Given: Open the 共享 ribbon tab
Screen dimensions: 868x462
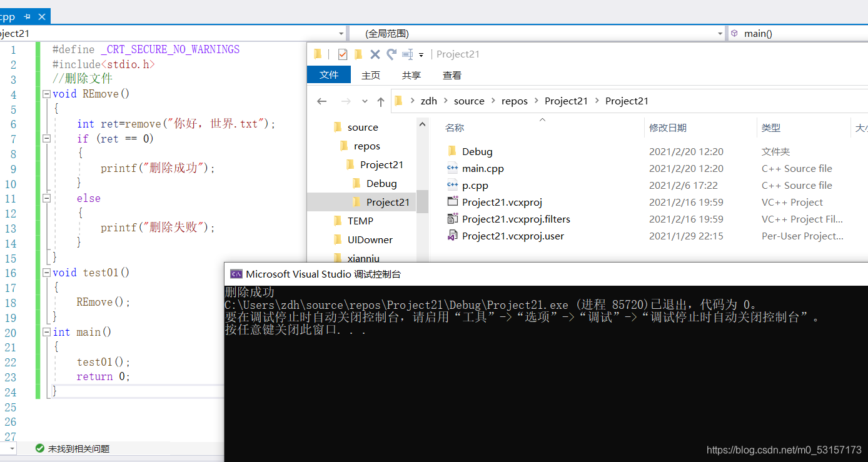Looking at the screenshot, I should coord(411,75).
